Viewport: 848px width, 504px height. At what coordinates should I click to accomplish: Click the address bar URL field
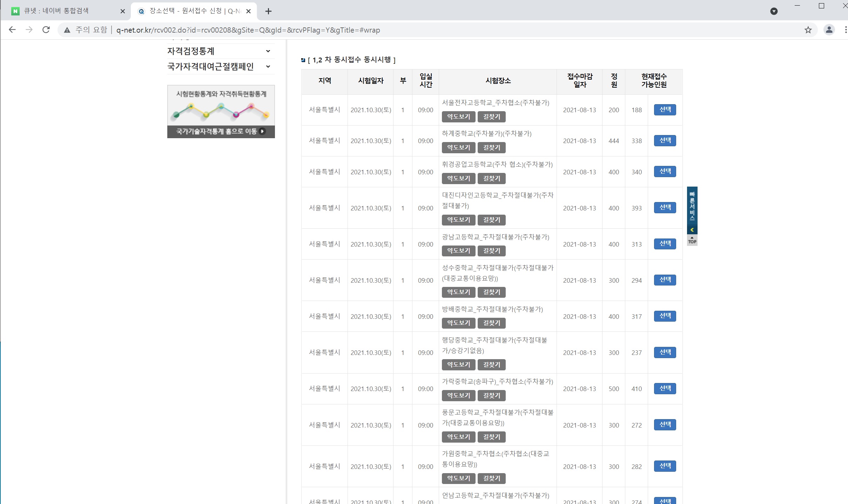tap(248, 30)
